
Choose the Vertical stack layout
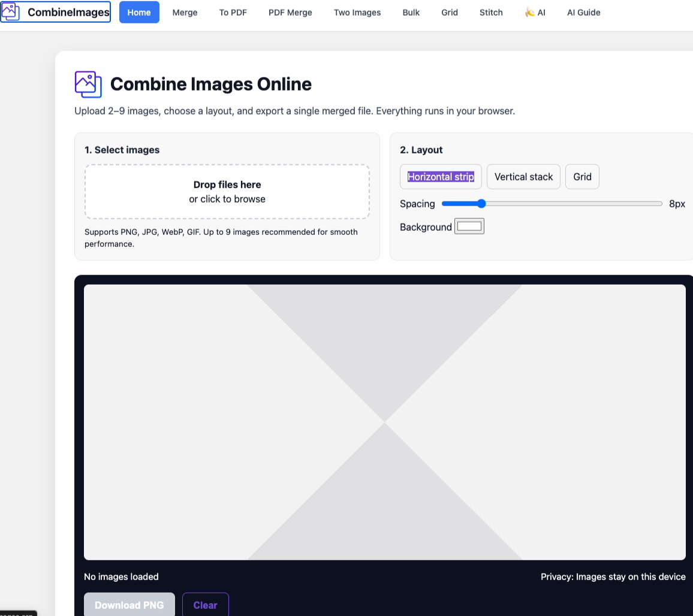click(523, 177)
